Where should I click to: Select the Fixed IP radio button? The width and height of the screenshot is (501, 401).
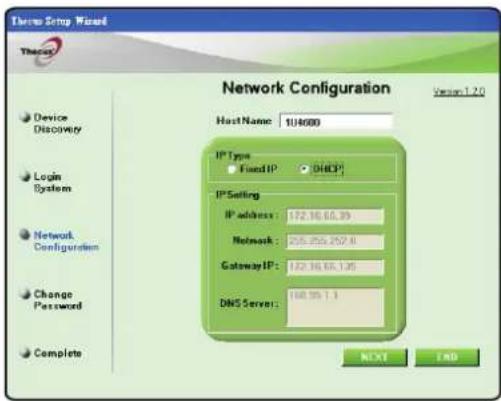[x=232, y=169]
